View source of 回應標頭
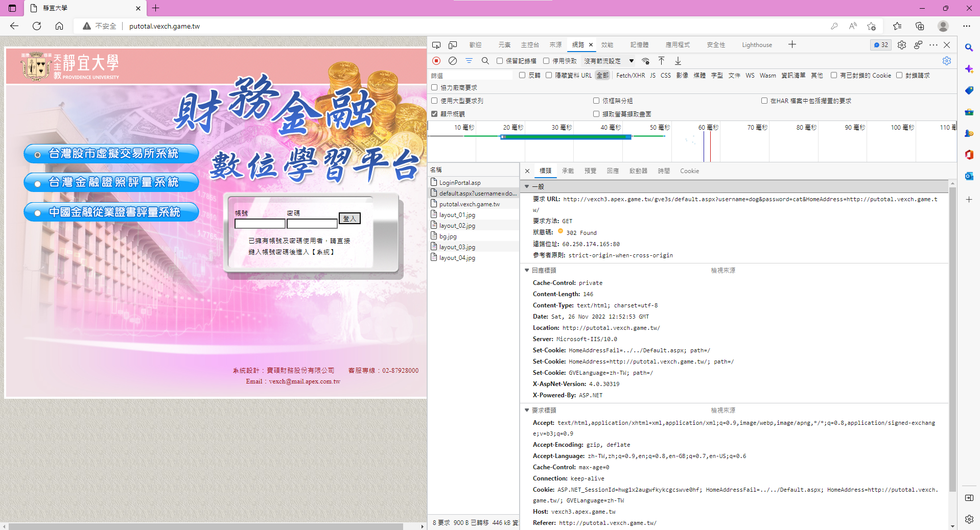 point(723,270)
